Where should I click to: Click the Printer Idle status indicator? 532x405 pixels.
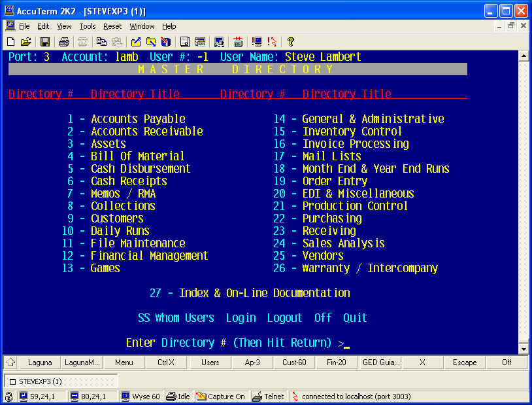[179, 396]
